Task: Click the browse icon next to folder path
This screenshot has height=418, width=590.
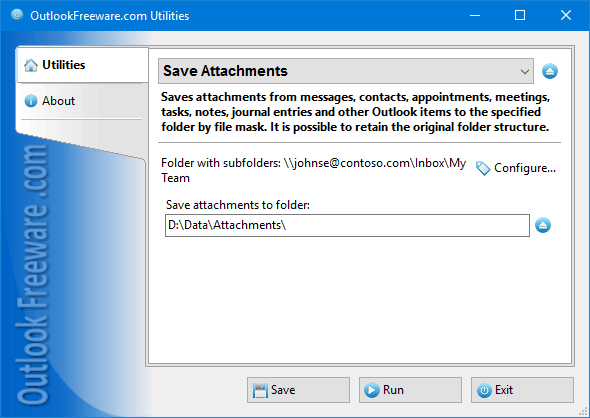Action: click(543, 225)
